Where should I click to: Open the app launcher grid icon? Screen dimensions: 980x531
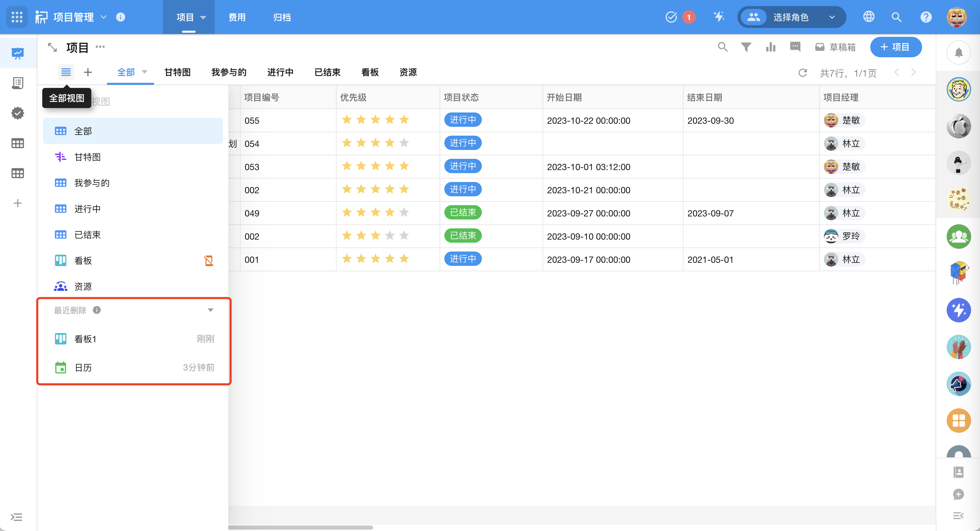click(17, 17)
